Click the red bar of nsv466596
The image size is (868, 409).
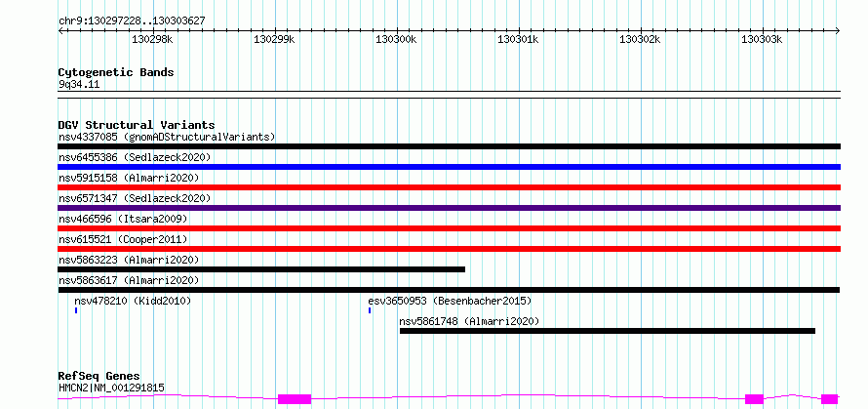pyautogui.click(x=449, y=228)
